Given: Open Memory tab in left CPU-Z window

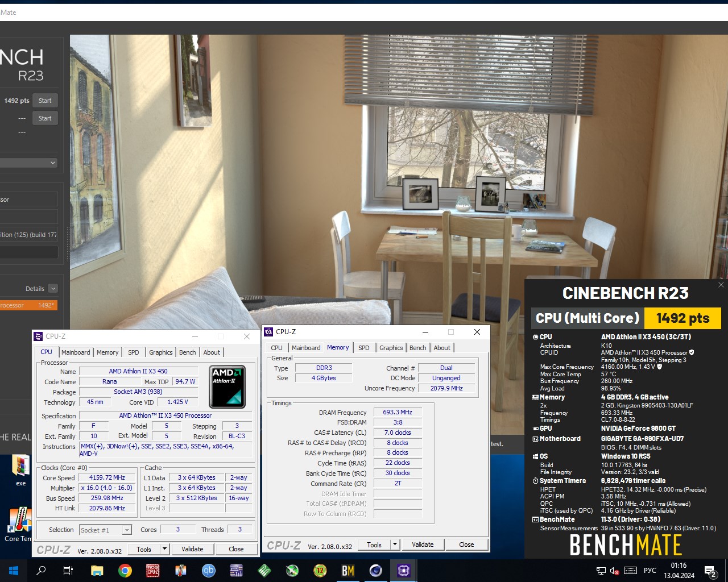Looking at the screenshot, I should click(x=107, y=352).
